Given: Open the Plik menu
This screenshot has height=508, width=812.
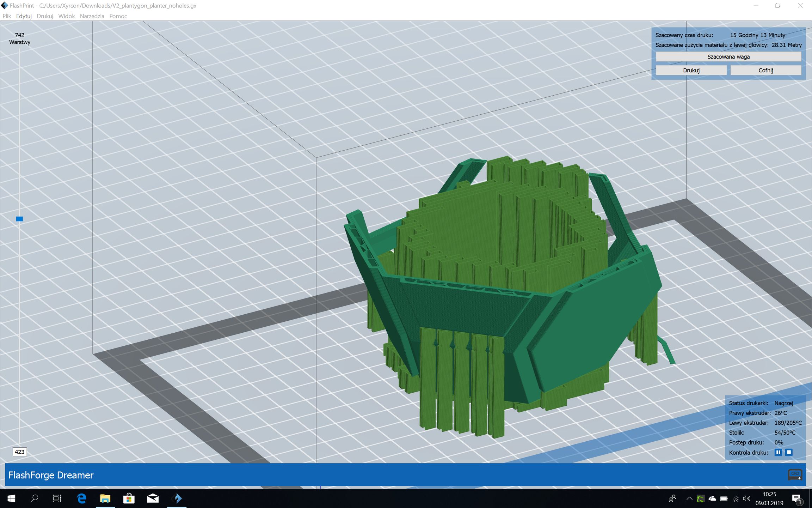Looking at the screenshot, I should 6,16.
